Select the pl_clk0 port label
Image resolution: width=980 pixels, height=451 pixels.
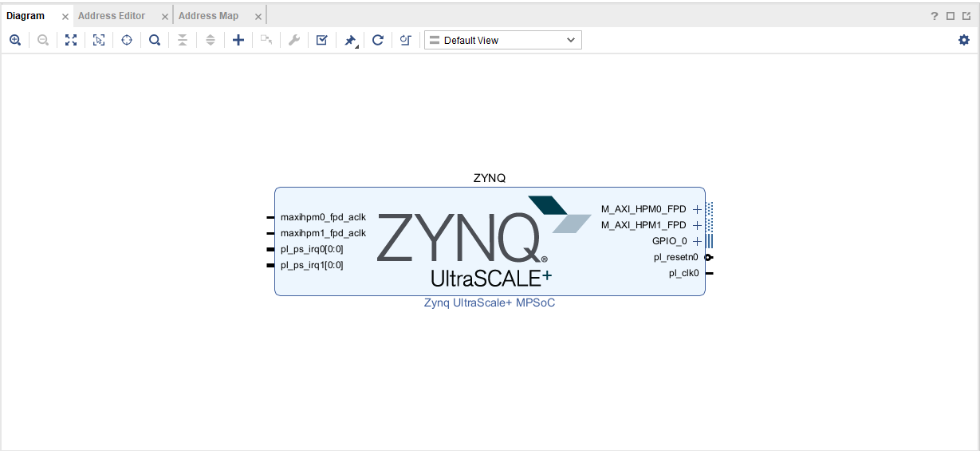click(684, 273)
